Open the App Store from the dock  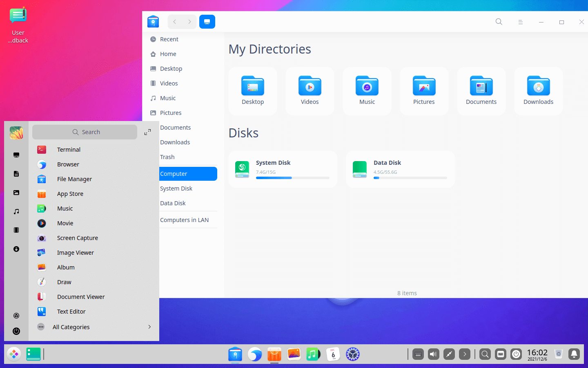click(x=274, y=354)
